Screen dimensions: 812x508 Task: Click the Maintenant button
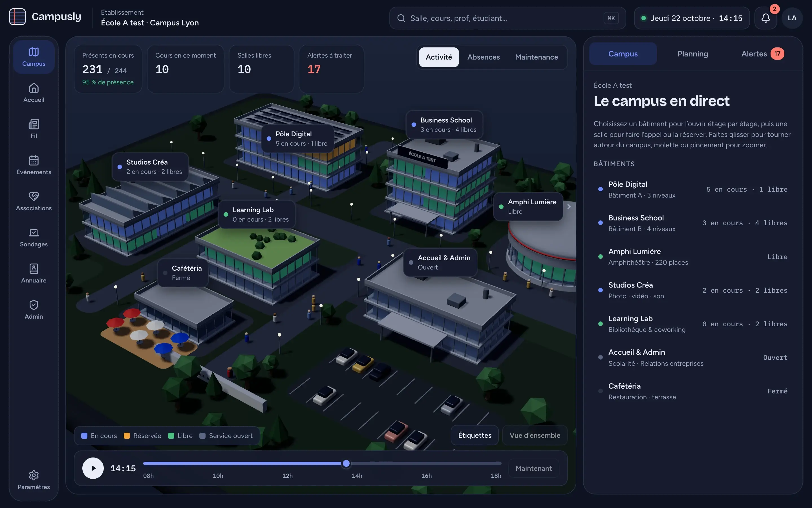pos(533,468)
